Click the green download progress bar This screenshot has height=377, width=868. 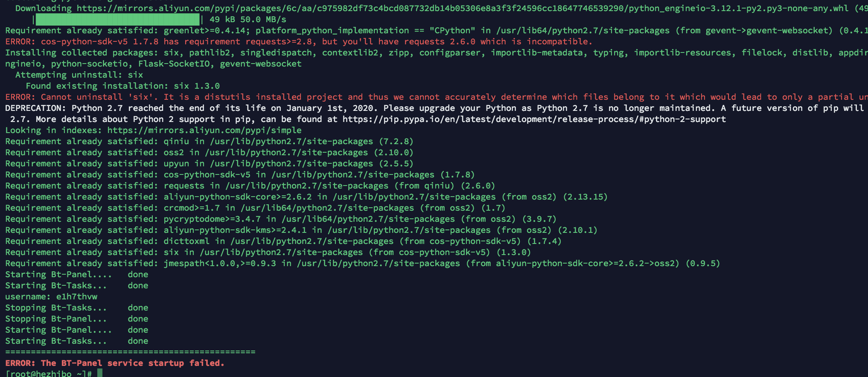[x=117, y=19]
